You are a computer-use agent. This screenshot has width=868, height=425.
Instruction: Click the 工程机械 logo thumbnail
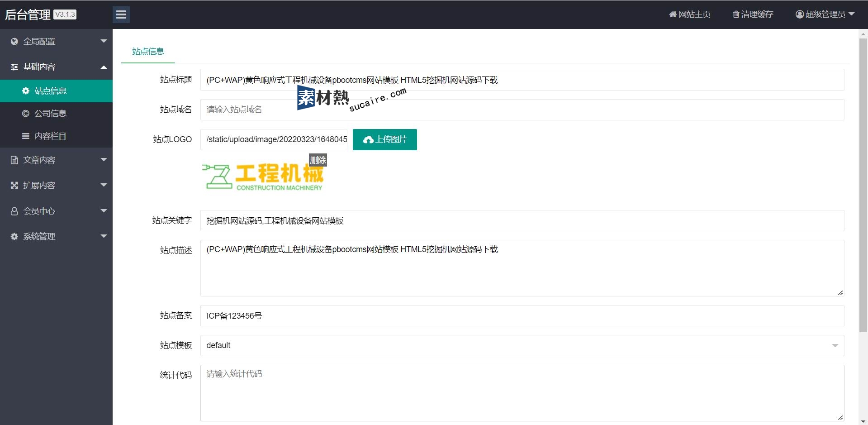263,177
